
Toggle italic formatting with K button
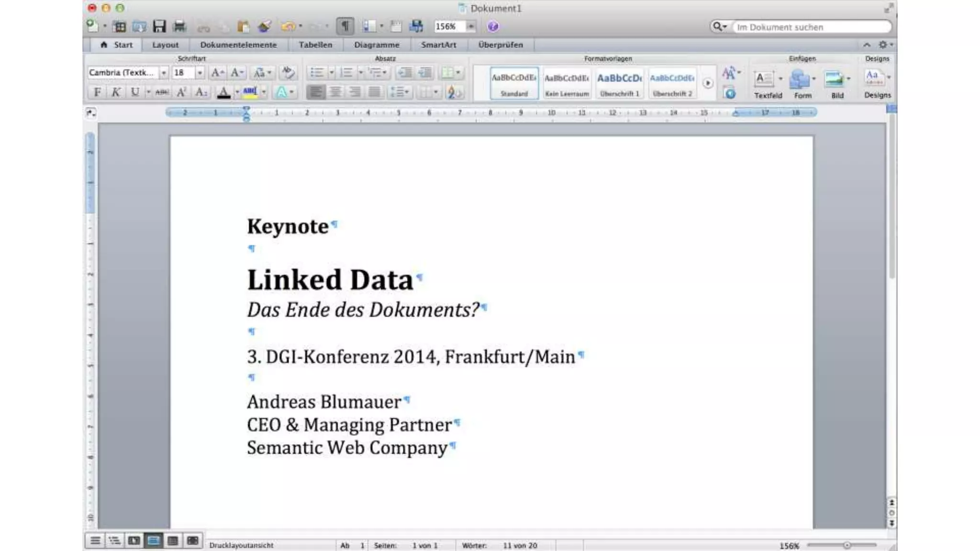116,92
